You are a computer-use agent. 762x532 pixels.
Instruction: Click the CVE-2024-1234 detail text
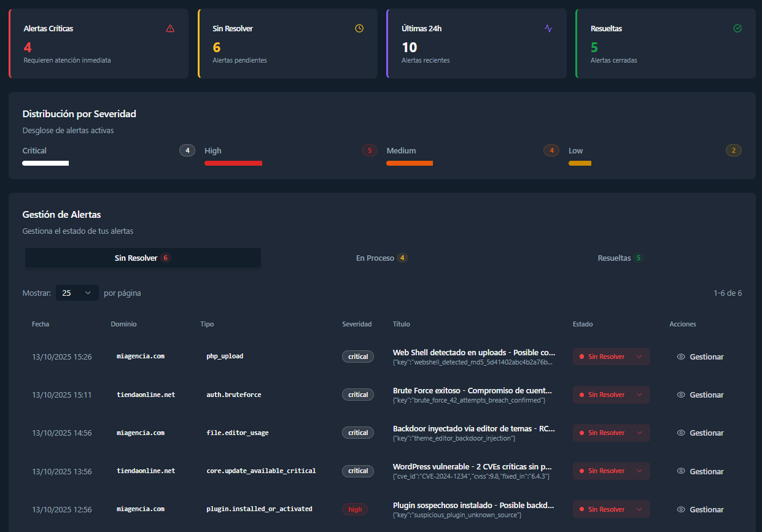[471, 476]
